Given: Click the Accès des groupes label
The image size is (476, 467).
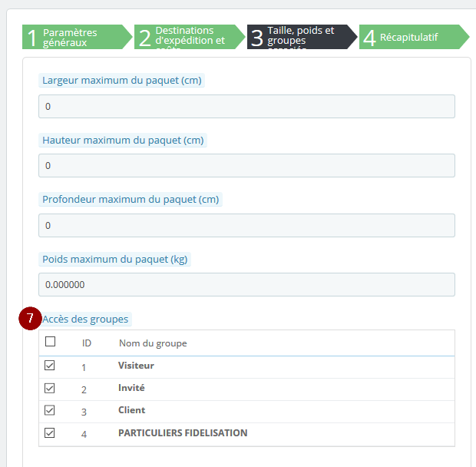Looking at the screenshot, I should [85, 319].
